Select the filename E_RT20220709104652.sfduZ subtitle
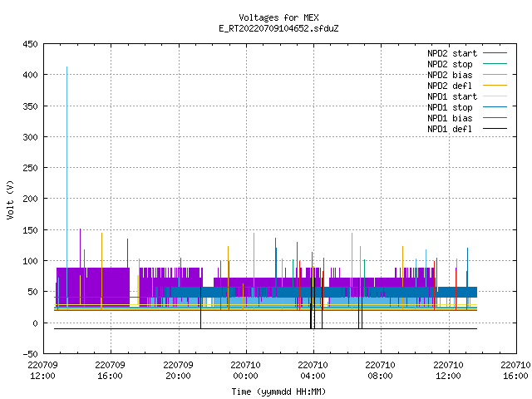This screenshot has width=532, height=399. click(x=278, y=28)
